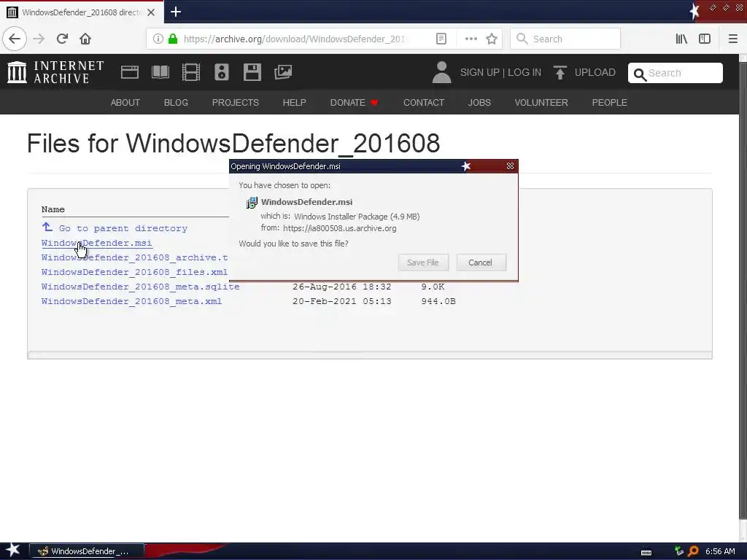Viewport: 747px width, 560px height.
Task: Close the Opening WindowsDefender.msi dialog
Action: (510, 166)
